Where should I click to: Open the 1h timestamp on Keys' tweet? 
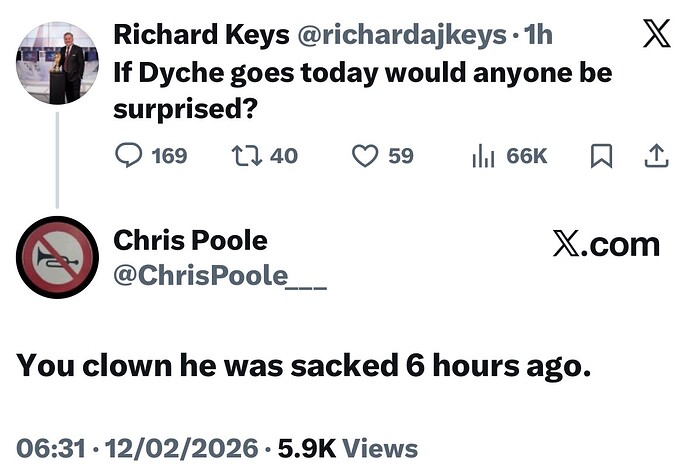point(538,34)
